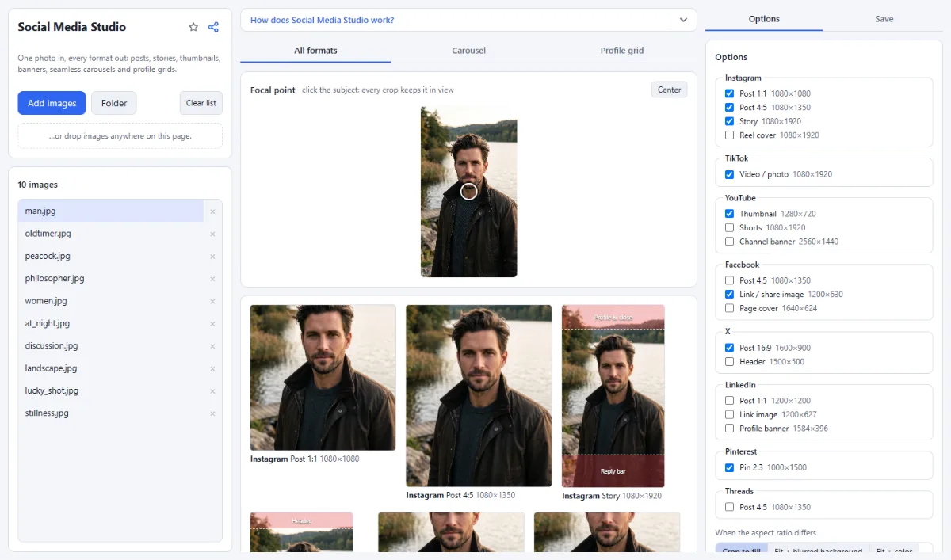The image size is (951, 560).
Task: Remove discussion.jpg with its x icon
Action: coord(212,346)
